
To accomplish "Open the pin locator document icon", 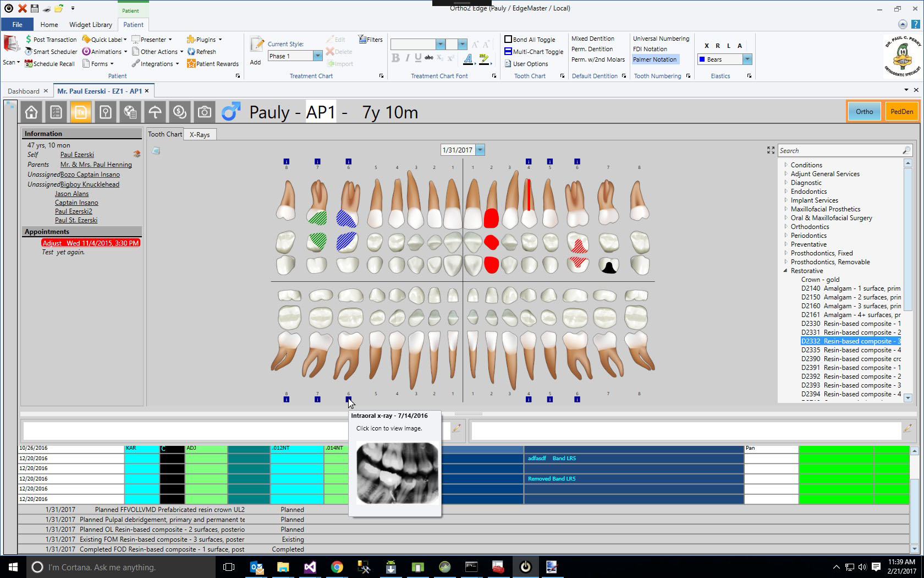I will point(106,112).
